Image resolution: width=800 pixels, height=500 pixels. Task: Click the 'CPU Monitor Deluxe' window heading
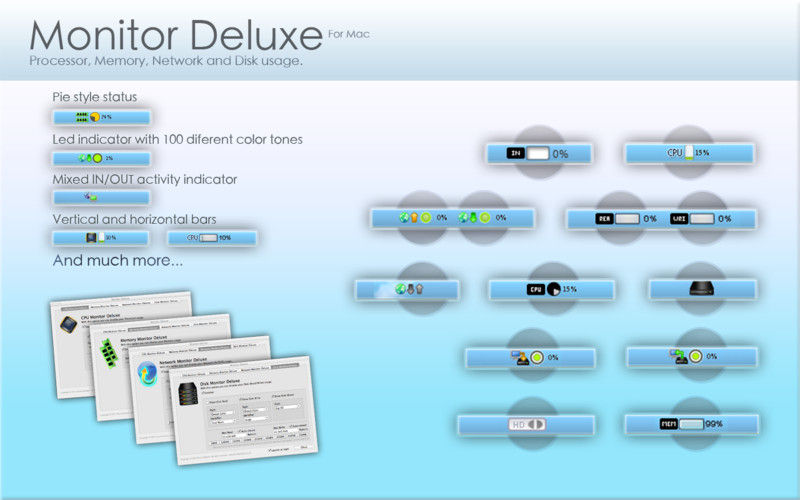click(101, 317)
